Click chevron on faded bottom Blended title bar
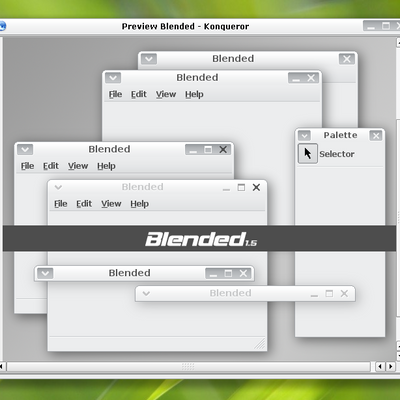The height and width of the screenshot is (400, 400). click(146, 293)
